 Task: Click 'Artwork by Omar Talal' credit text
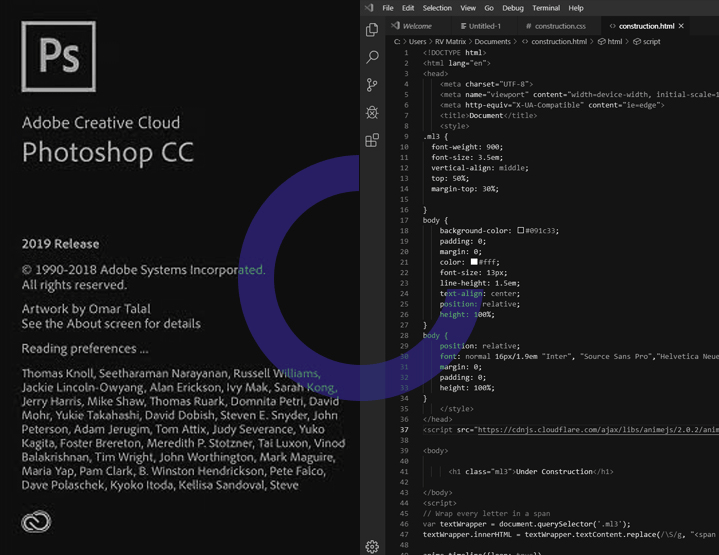point(86,309)
